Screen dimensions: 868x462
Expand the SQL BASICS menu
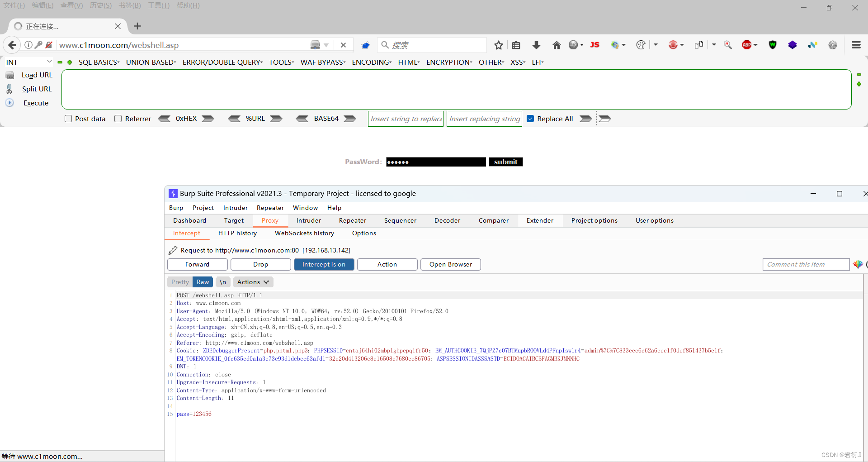pyautogui.click(x=99, y=62)
